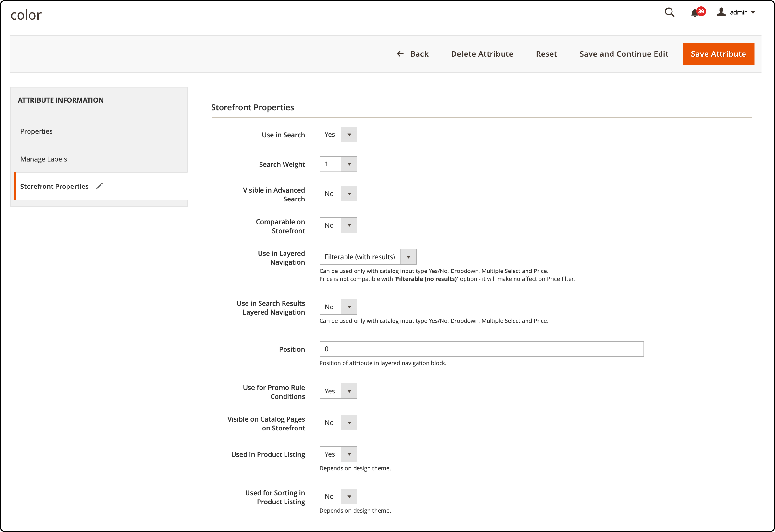The width and height of the screenshot is (775, 532).
Task: Expand the Use in Layered Navigation dropdown
Action: (410, 257)
